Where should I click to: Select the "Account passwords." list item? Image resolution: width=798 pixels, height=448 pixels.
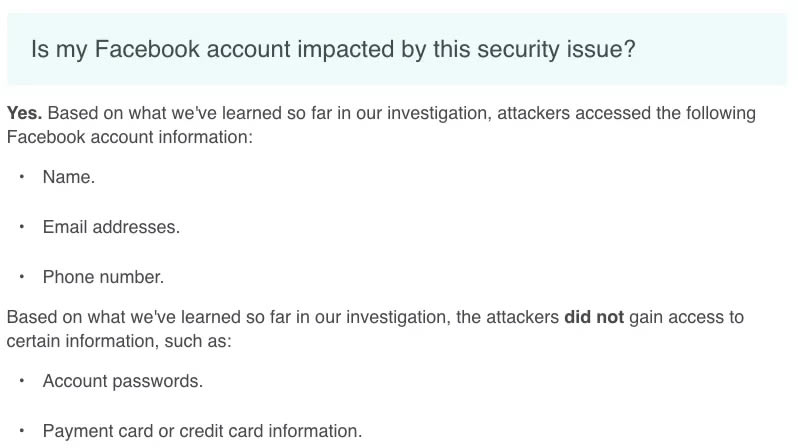(122, 381)
